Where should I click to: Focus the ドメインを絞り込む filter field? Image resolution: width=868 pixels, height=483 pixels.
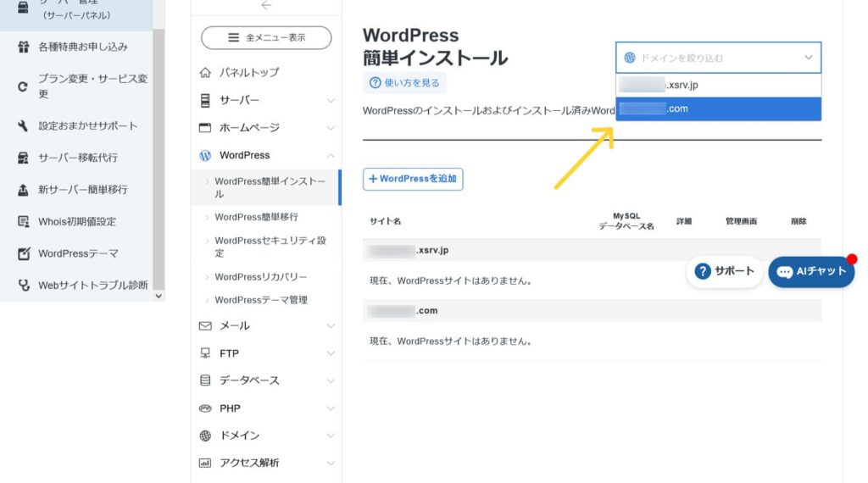718,58
